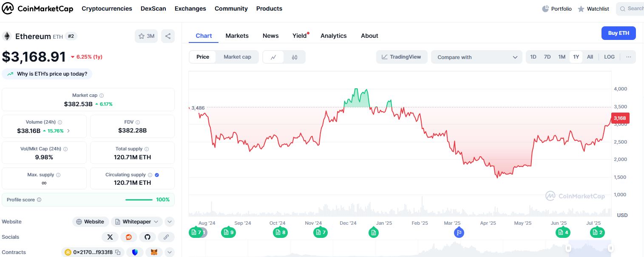This screenshot has width=644, height=257.
Task: Click the blue shield contract icon
Action: tap(135, 252)
